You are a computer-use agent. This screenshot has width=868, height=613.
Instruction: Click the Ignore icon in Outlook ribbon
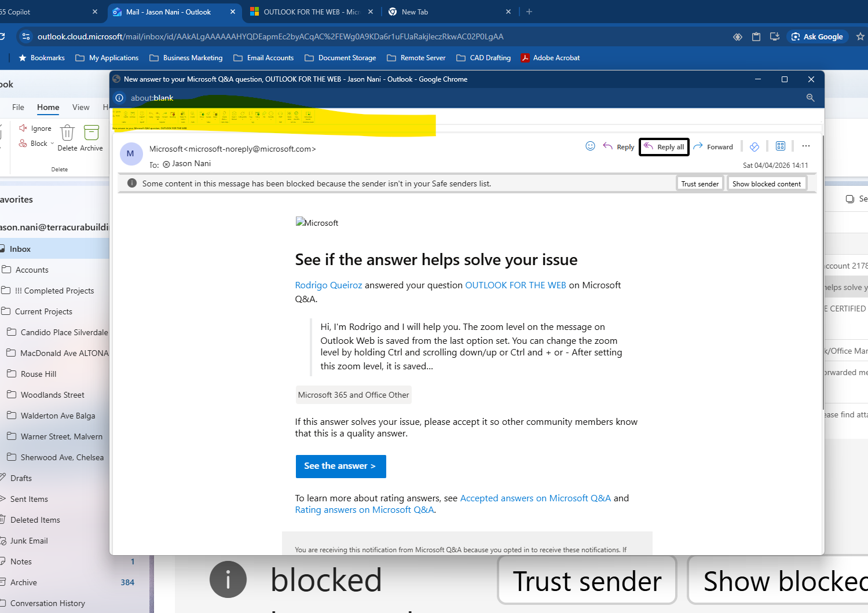coord(23,128)
